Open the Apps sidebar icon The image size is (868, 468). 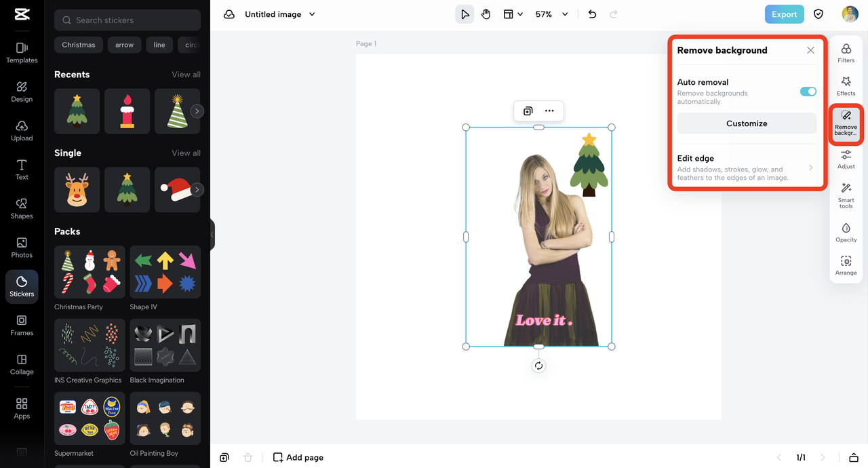(x=22, y=408)
